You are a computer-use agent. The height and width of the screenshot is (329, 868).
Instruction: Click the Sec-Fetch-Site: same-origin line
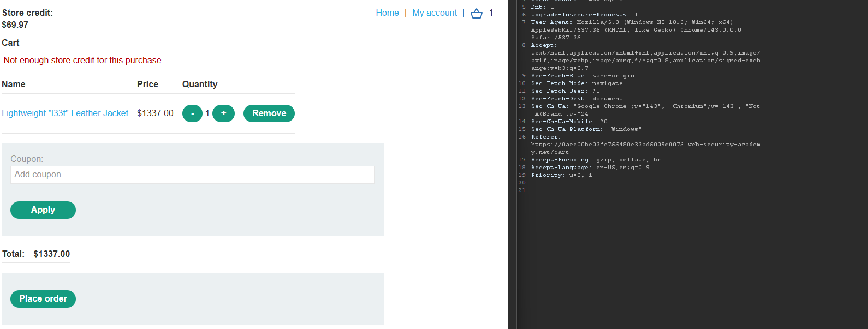(x=582, y=76)
